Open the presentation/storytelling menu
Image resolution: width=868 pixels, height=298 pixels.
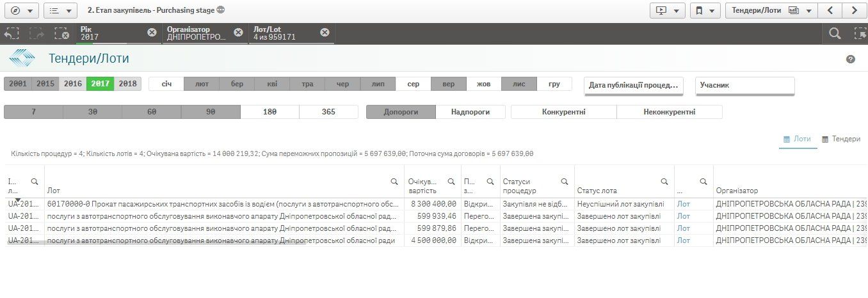point(667,11)
